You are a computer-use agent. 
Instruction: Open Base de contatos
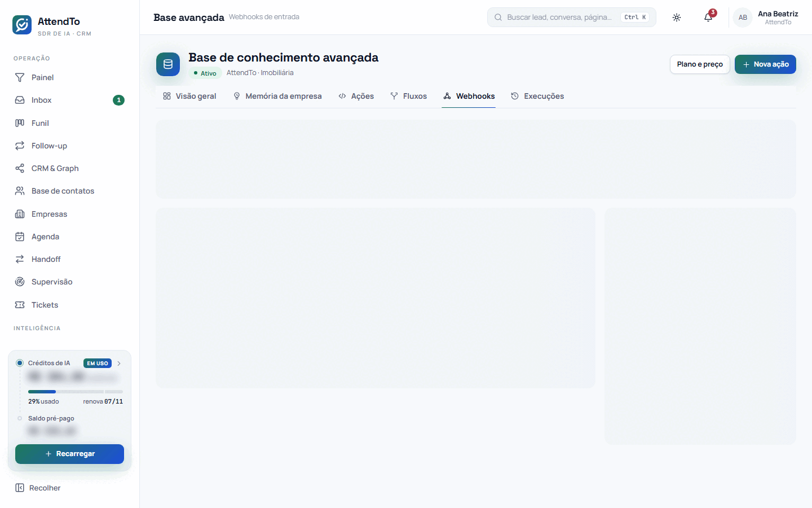click(69, 191)
